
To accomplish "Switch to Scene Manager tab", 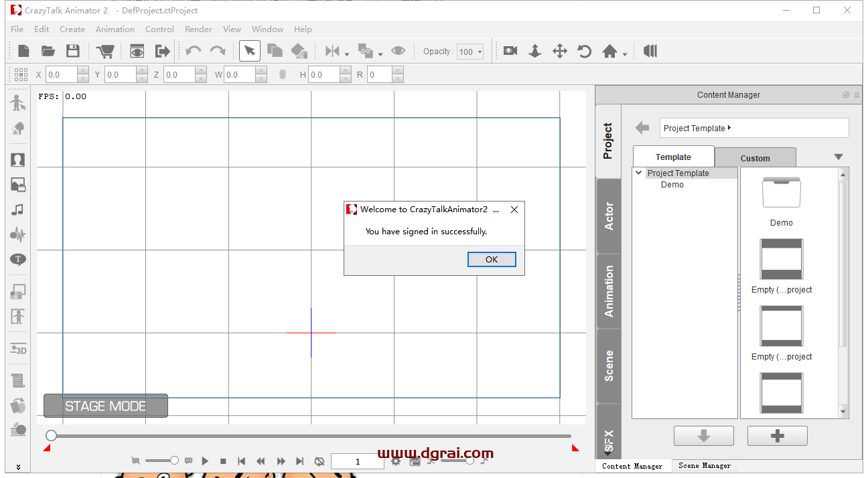I will (x=705, y=465).
